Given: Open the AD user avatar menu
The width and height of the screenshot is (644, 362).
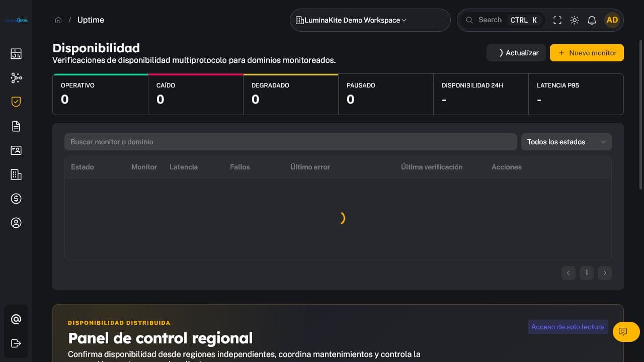Looking at the screenshot, I should tap(612, 20).
